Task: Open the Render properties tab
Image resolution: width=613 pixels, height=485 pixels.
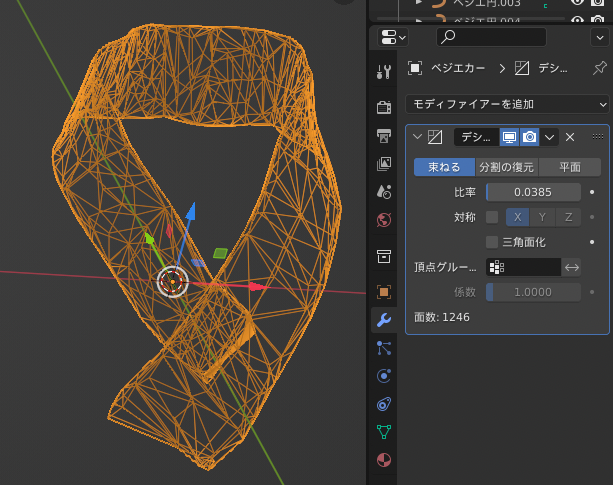Action: [384, 107]
